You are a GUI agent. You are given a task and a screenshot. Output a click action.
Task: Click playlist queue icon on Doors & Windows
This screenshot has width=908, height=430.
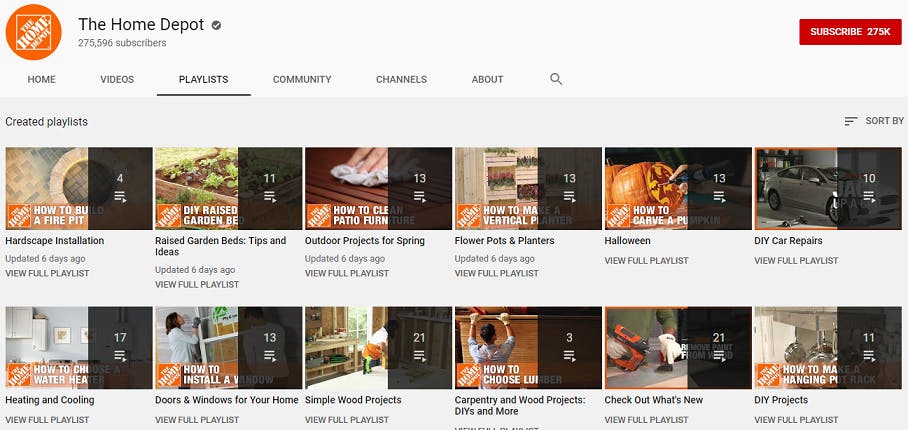click(270, 355)
